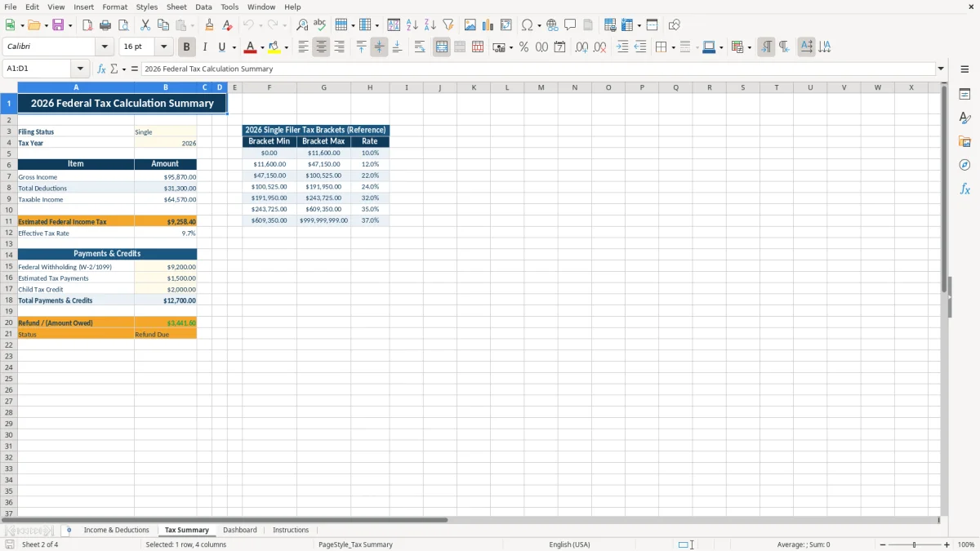
Task: Switch to Income & Deductions sheet
Action: pyautogui.click(x=116, y=530)
